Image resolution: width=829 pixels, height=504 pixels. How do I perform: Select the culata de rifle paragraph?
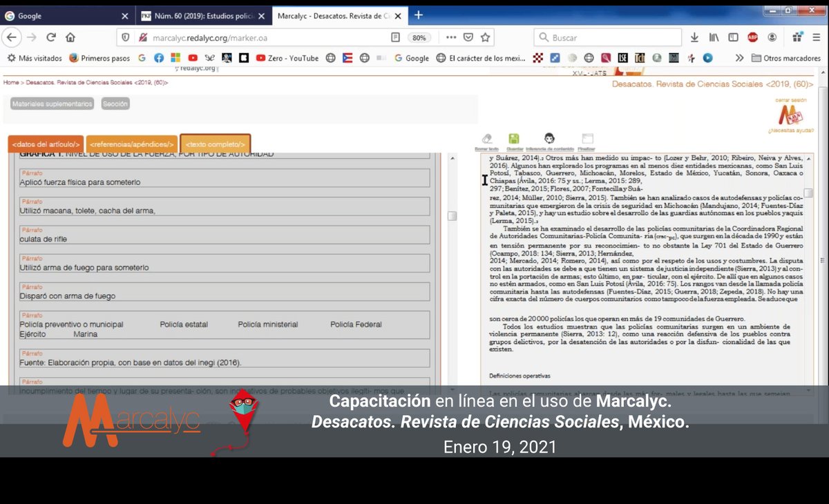[224, 234]
